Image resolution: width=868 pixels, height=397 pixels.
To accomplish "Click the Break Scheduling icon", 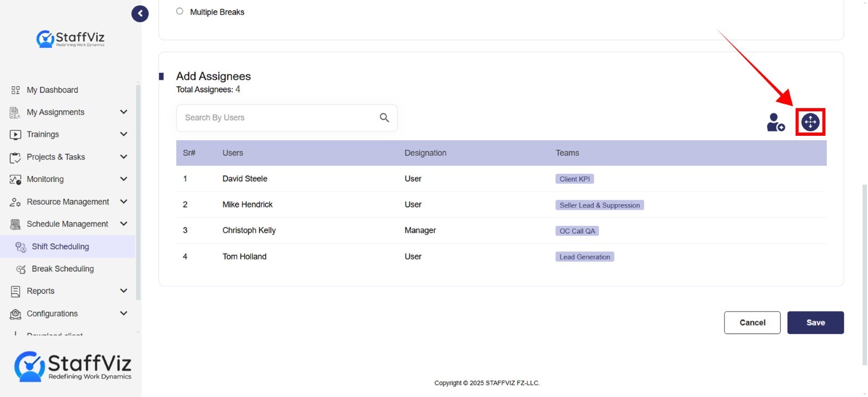I will (x=21, y=269).
